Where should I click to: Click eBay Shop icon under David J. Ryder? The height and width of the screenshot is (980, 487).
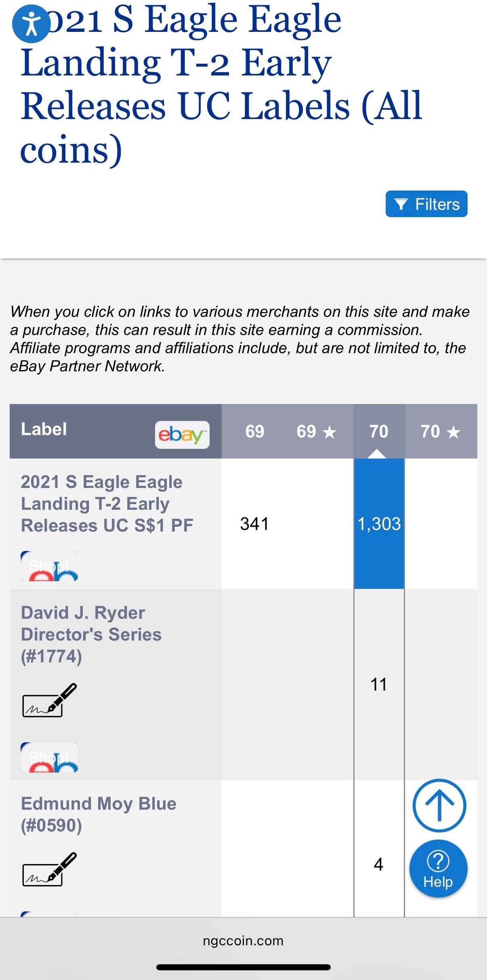[49, 757]
